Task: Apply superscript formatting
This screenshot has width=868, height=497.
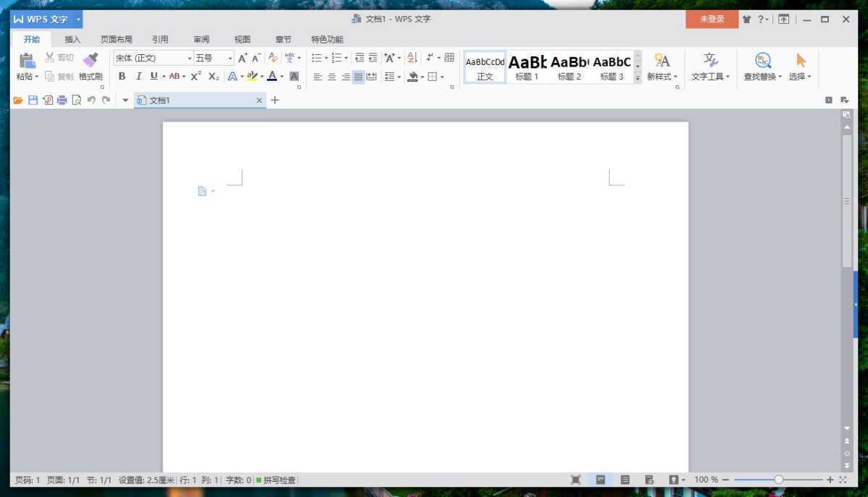Action: click(195, 76)
